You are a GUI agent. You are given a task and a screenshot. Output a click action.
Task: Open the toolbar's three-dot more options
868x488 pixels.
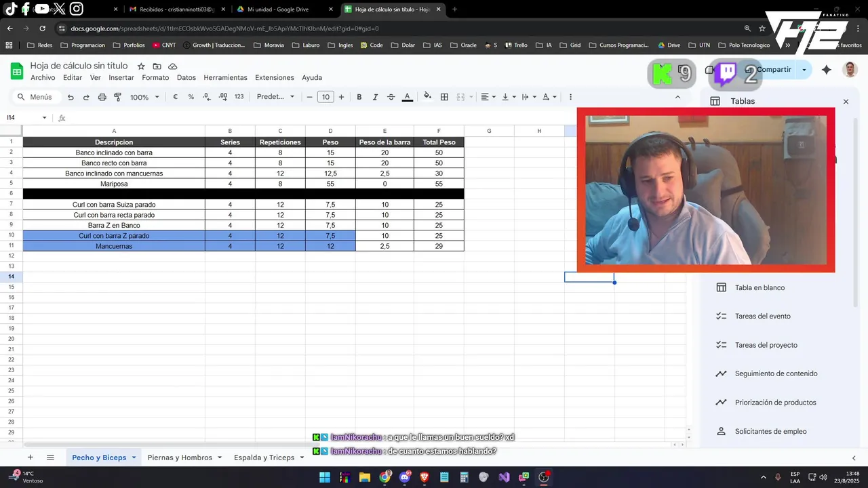pos(570,97)
